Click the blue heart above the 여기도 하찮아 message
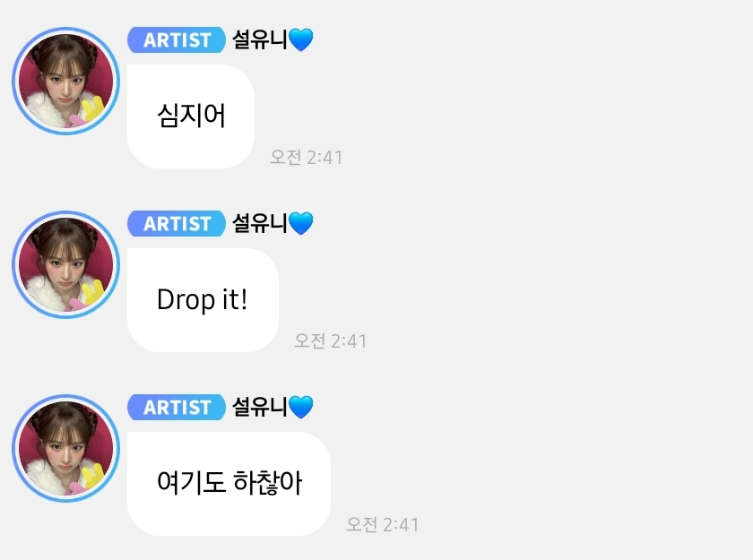Image resolution: width=753 pixels, height=560 pixels. tap(301, 408)
